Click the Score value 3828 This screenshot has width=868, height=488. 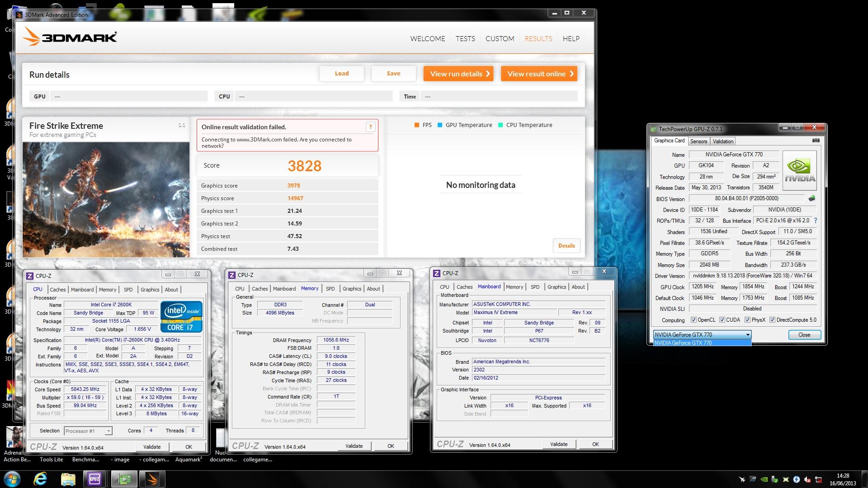[305, 166]
